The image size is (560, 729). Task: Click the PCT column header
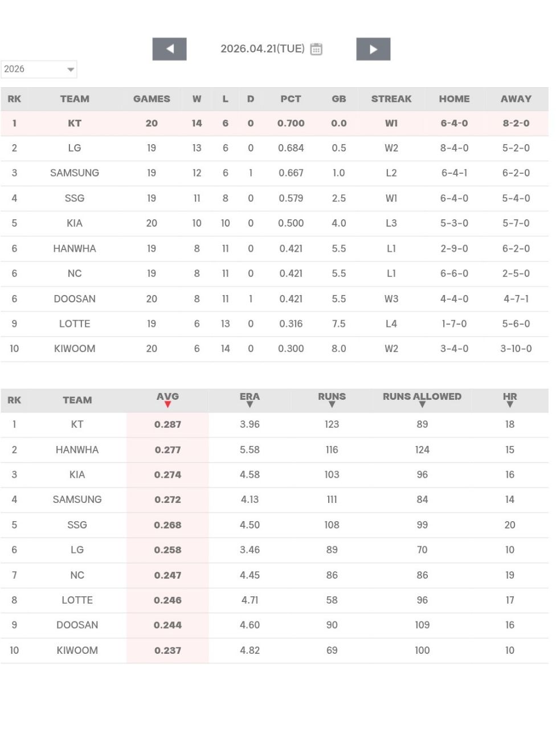[291, 99]
